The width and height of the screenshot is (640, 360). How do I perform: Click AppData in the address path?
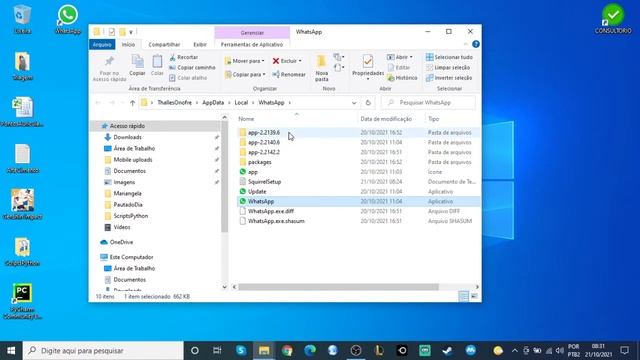coord(213,103)
